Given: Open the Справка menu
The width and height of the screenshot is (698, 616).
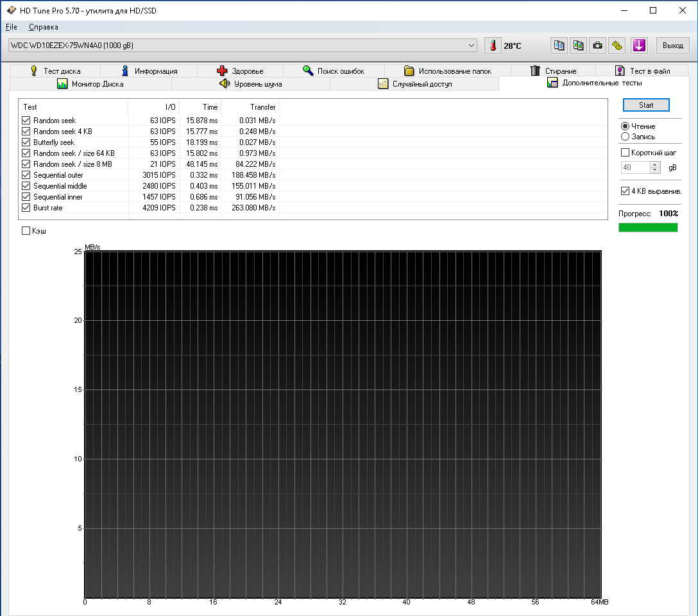Looking at the screenshot, I should [x=43, y=27].
